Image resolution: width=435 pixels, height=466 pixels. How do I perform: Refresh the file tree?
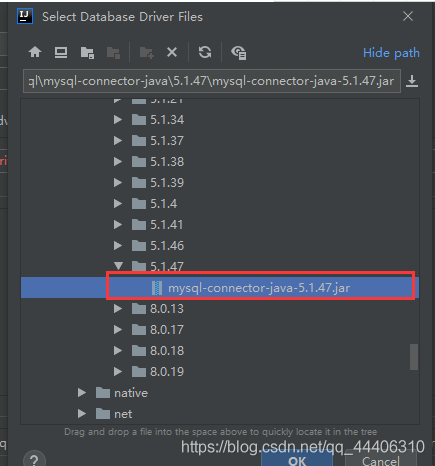205,52
